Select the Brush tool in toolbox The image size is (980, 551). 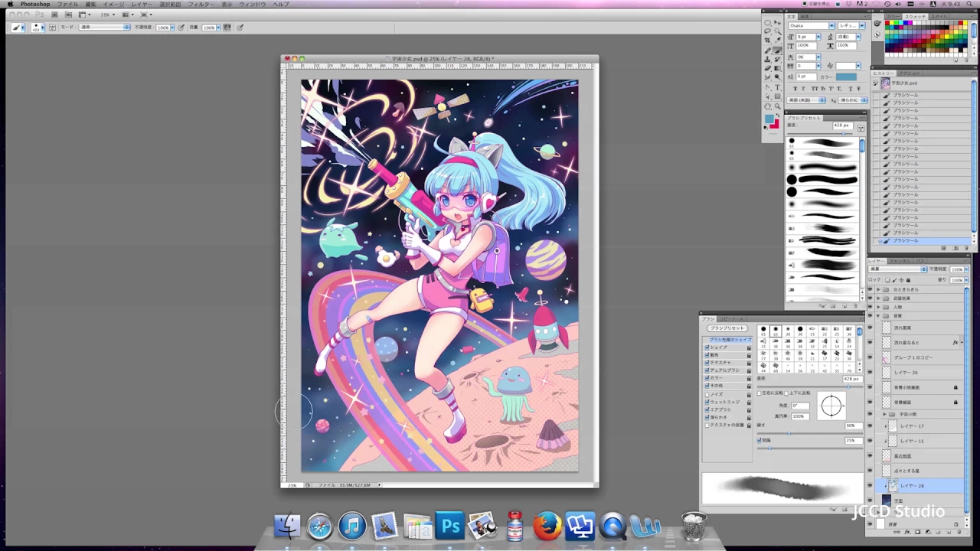(778, 51)
